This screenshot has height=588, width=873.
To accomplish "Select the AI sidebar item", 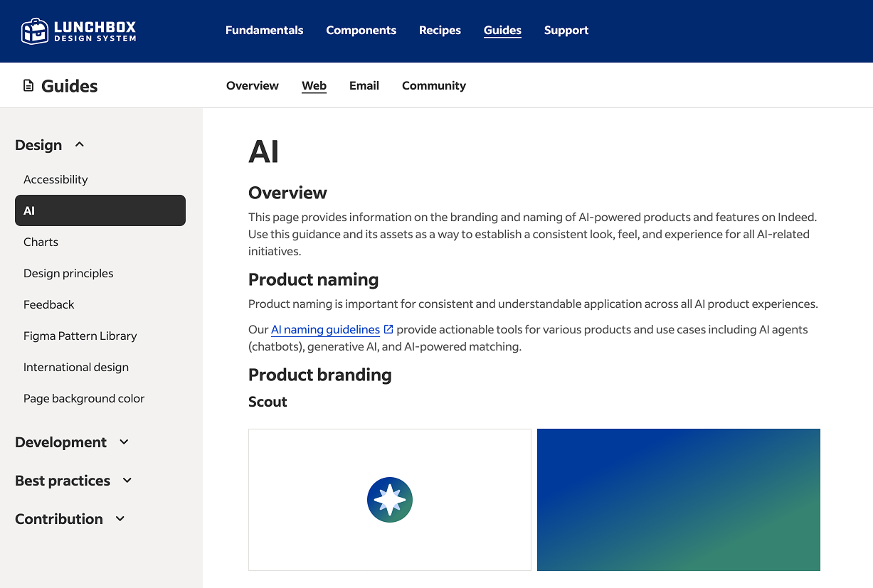I will point(100,210).
